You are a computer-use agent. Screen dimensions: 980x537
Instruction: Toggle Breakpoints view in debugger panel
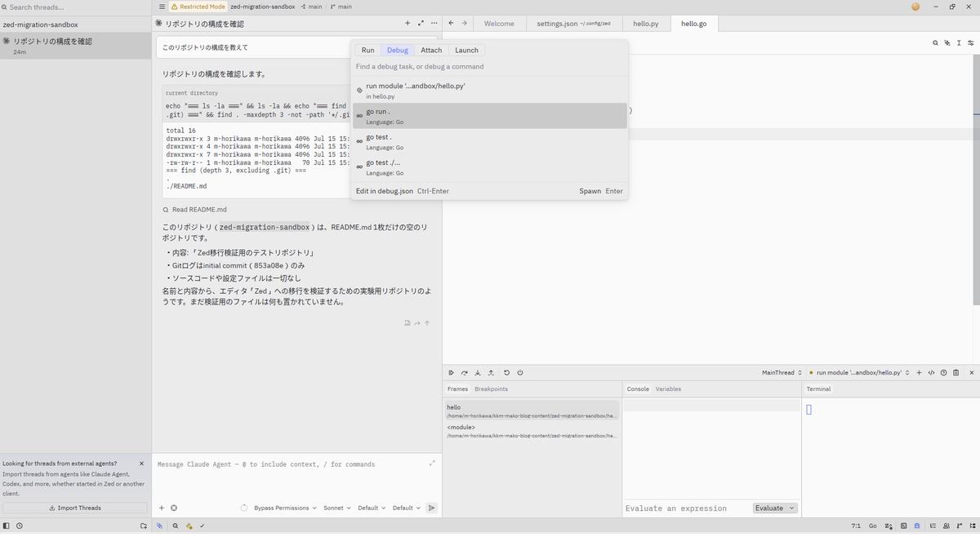point(491,388)
